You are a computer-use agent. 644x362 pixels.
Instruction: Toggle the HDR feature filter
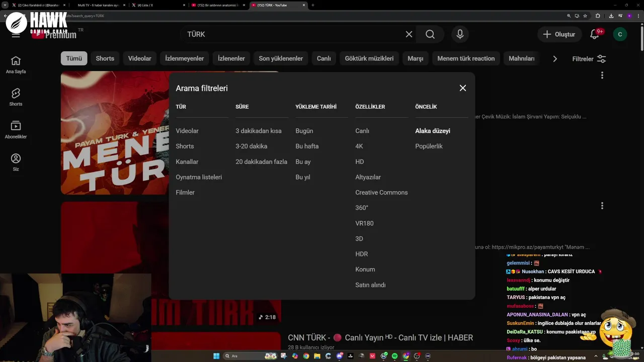point(362,254)
